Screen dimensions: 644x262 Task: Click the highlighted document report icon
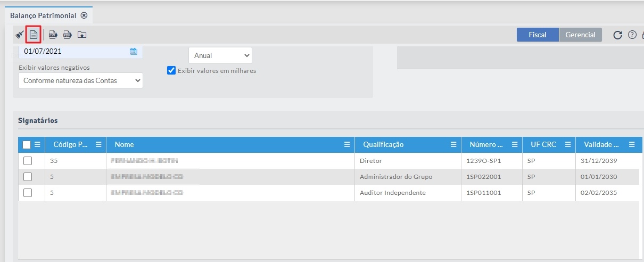pos(34,35)
